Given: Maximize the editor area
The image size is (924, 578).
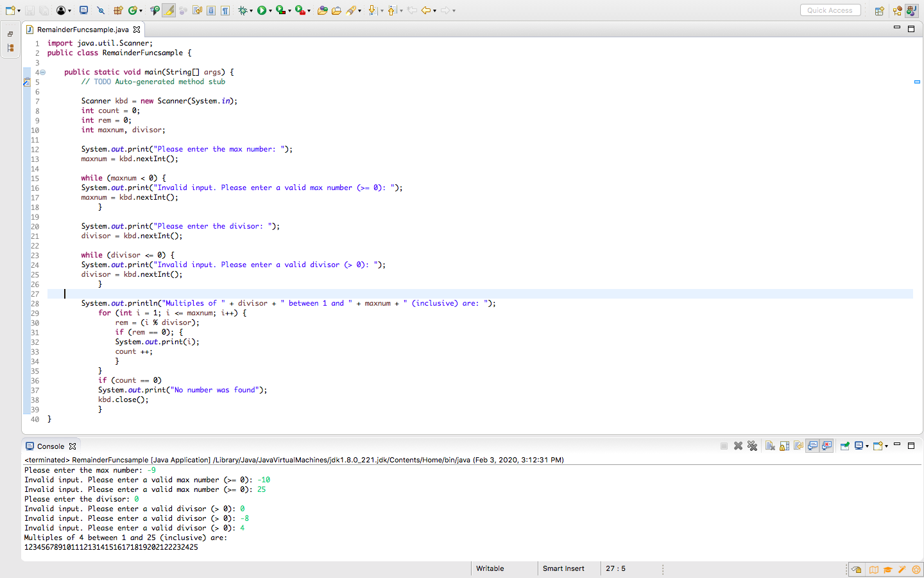Looking at the screenshot, I should [911, 29].
